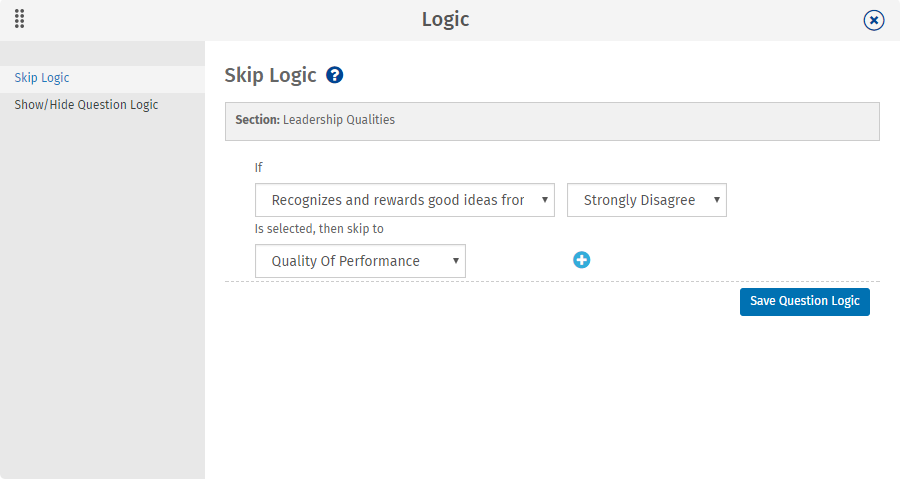Click the arrow on the question dropdown
This screenshot has height=497, width=900.
pyautogui.click(x=544, y=200)
